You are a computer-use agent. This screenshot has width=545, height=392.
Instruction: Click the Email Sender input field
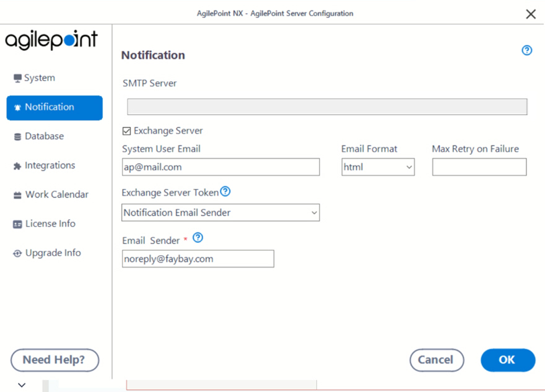[198, 259]
